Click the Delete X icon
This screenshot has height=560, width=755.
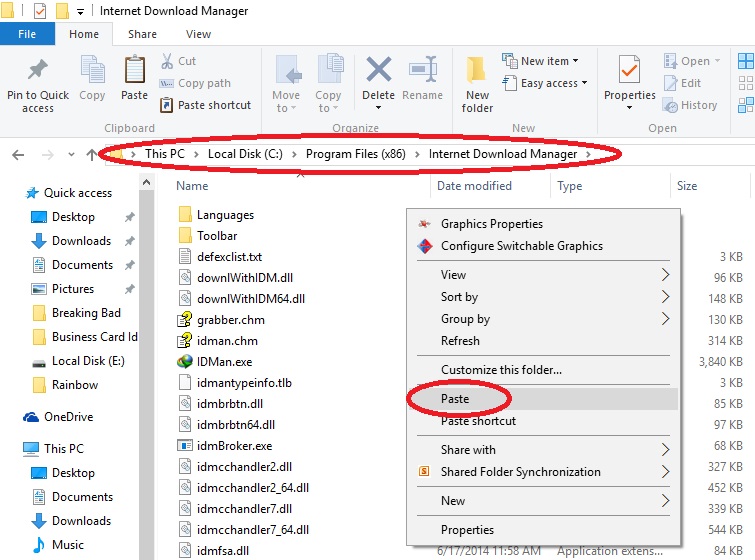tap(378, 69)
